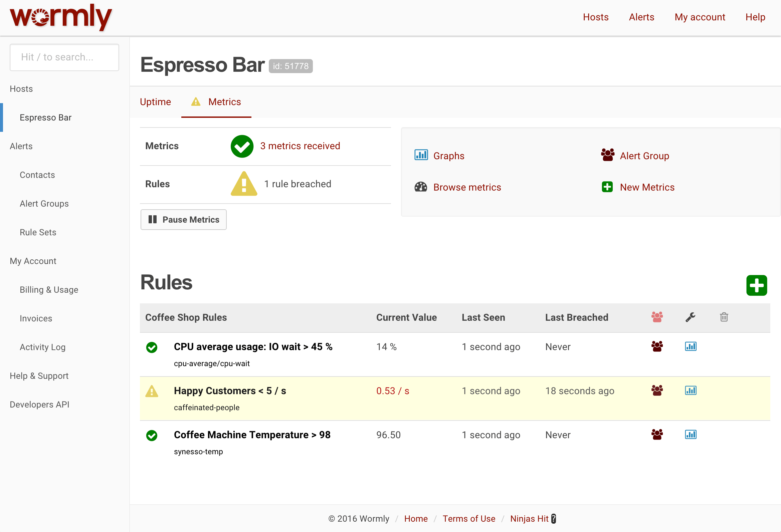Image resolution: width=781 pixels, height=532 pixels.
Task: Click the Browse metrics link
Action: tap(467, 187)
